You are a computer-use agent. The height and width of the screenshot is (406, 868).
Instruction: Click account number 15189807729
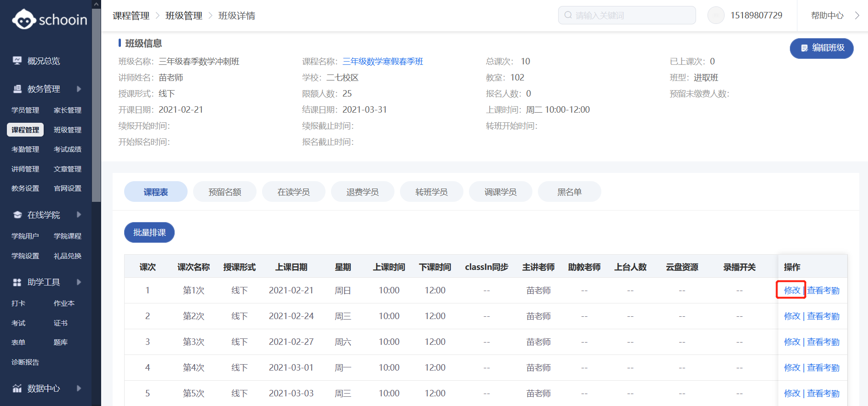(756, 15)
